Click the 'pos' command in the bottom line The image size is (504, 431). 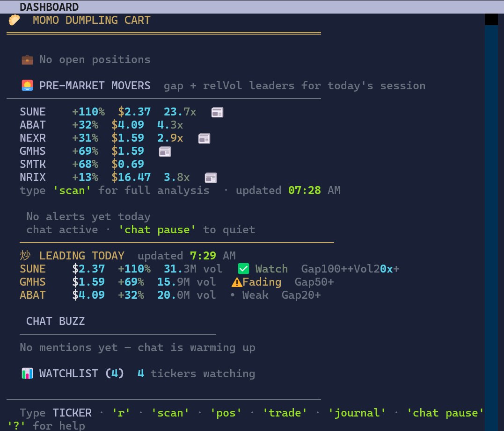click(x=226, y=413)
